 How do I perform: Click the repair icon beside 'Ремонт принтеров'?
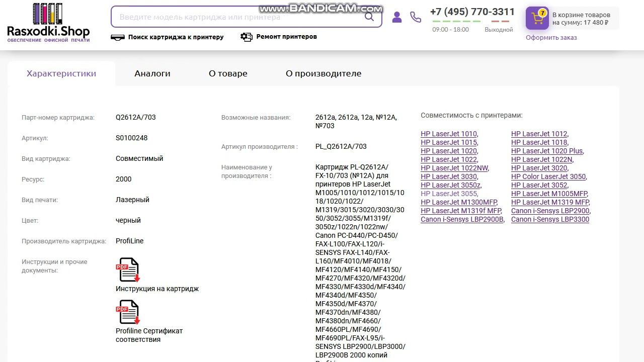pyautogui.click(x=247, y=37)
